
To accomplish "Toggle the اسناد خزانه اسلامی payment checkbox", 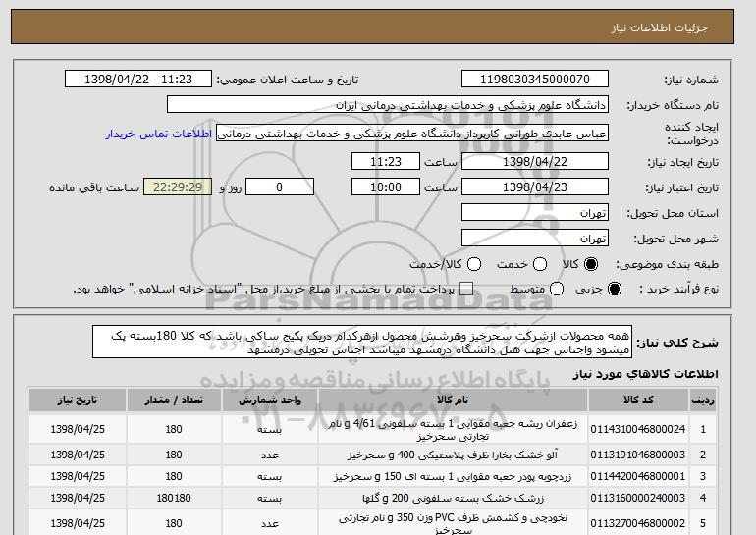I will click(x=466, y=289).
